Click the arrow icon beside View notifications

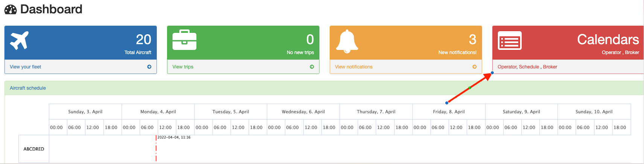[474, 67]
